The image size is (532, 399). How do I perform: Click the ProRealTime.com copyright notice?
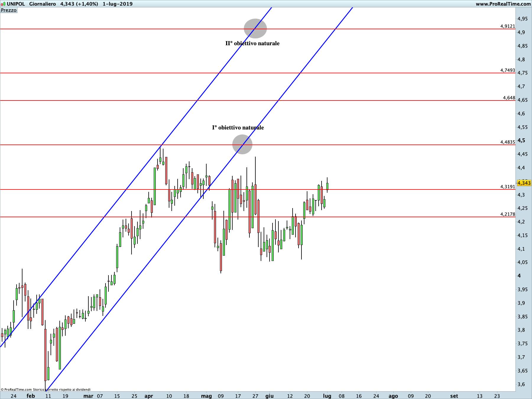click(x=46, y=390)
